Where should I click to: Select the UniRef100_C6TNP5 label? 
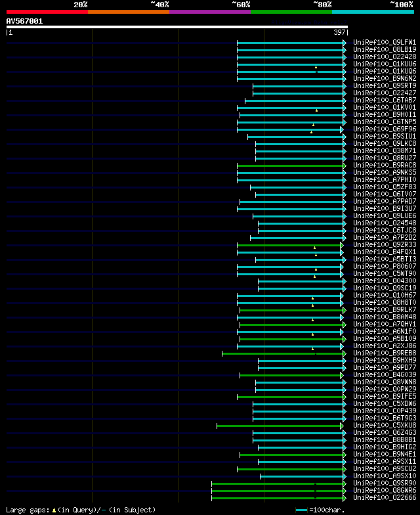pos(385,122)
